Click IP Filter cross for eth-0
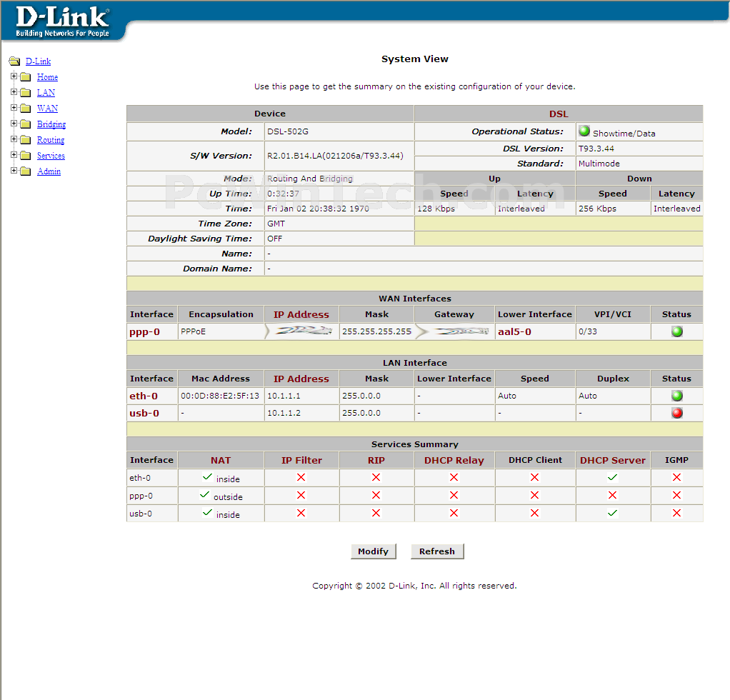This screenshot has height=700, width=730. pos(301,476)
